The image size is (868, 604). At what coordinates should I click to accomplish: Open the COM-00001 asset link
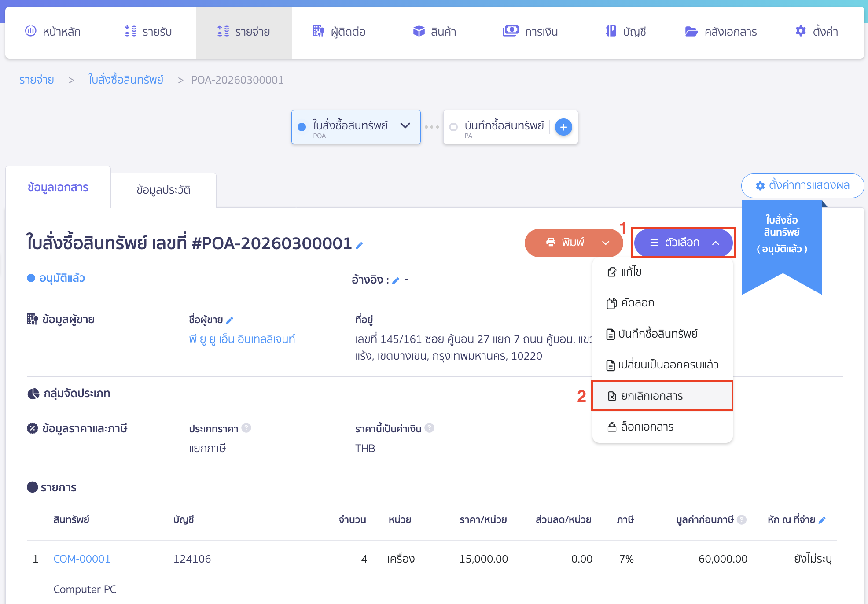pos(82,559)
